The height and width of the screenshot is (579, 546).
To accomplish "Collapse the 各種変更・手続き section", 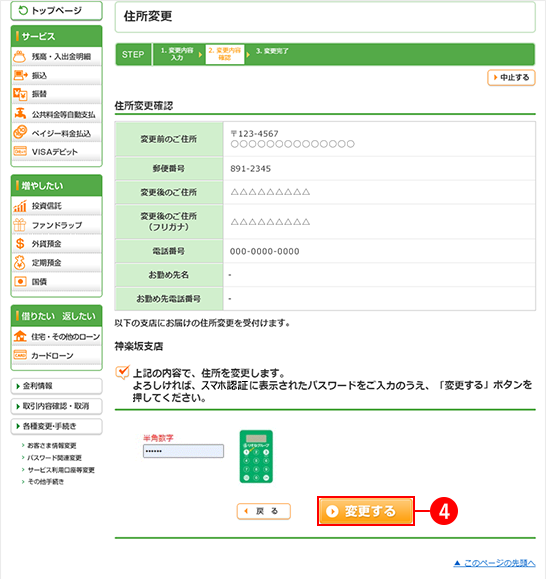I will [x=56, y=426].
